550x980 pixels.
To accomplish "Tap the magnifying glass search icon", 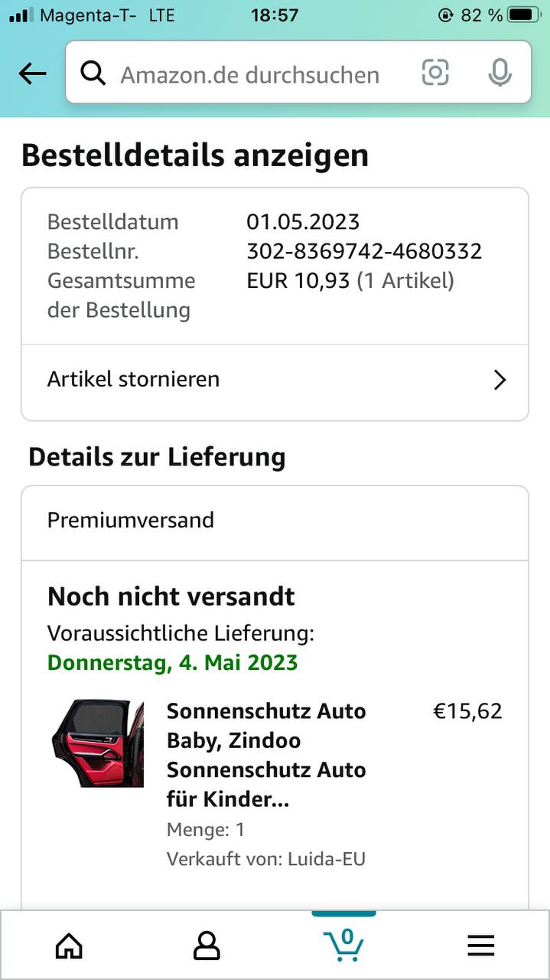I will coord(93,73).
